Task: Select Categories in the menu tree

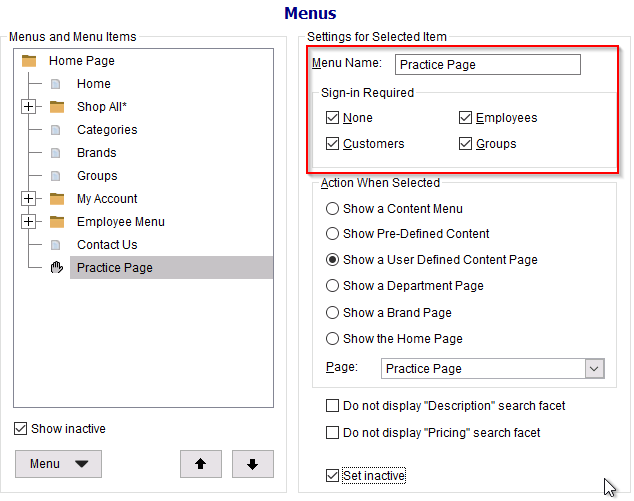Action: click(x=107, y=130)
